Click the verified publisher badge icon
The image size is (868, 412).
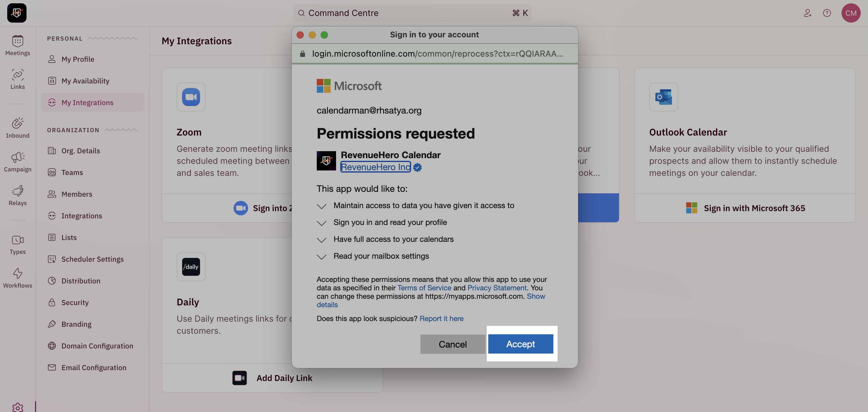coord(417,167)
